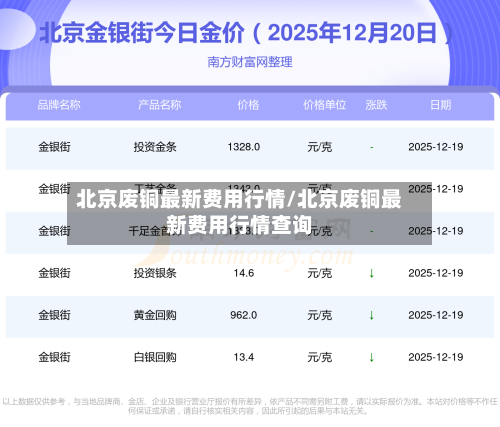Select the "价格" column header
Viewport: 500px width, 427px height.
point(248,105)
